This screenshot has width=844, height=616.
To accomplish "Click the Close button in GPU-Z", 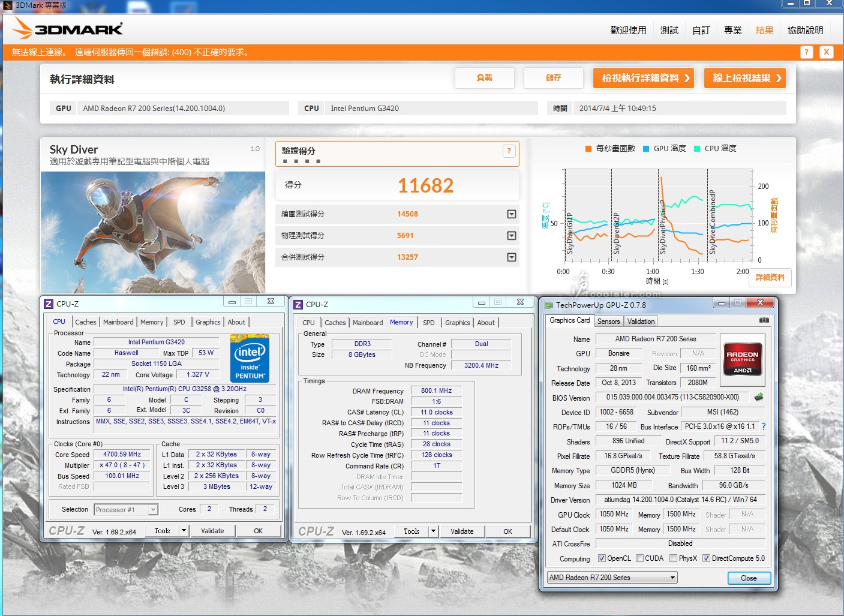I will point(749,578).
